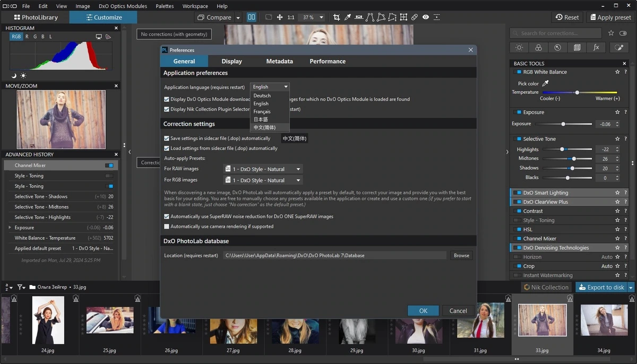Image resolution: width=637 pixels, height=364 pixels.
Task: Uncheck Load settings from sidecar file automatically
Action: (167, 149)
